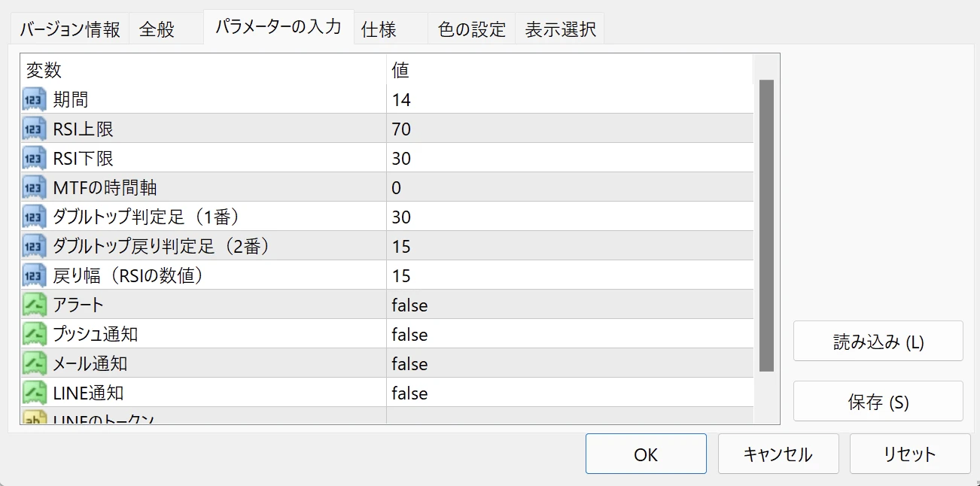Click the 保存 (S) button
The height and width of the screenshot is (486, 980).
pos(878,402)
